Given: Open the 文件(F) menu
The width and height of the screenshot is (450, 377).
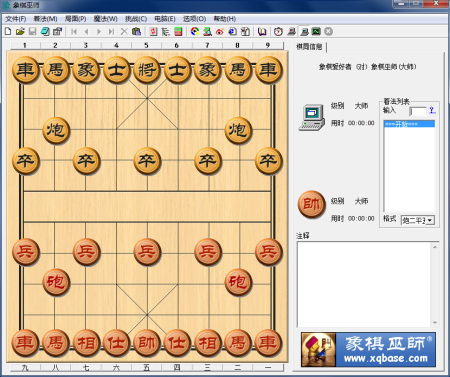Looking at the screenshot, I should (x=16, y=19).
